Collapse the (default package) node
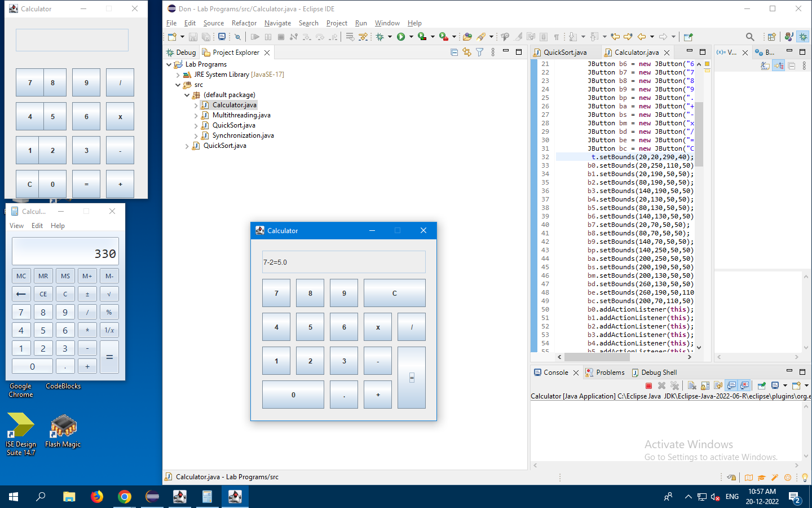The height and width of the screenshot is (508, 812). coord(187,95)
